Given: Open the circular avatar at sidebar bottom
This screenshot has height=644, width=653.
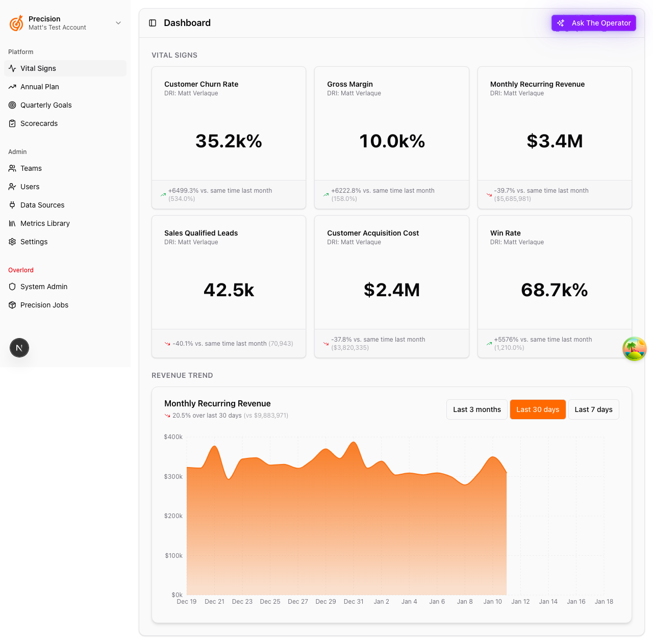Looking at the screenshot, I should (19, 348).
